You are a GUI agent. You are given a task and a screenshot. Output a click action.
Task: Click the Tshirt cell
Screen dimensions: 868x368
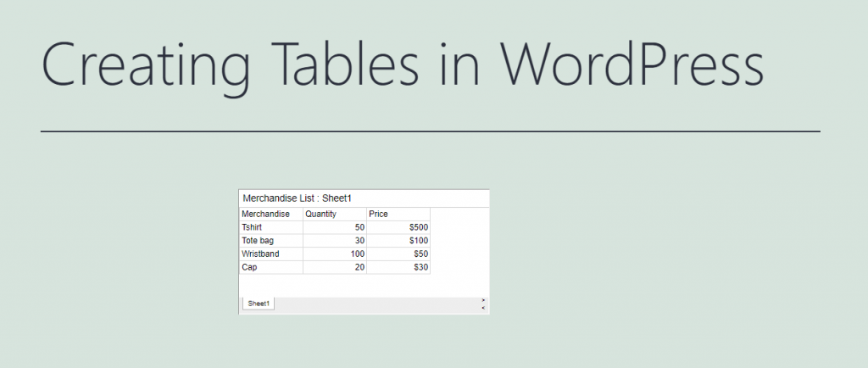(x=271, y=227)
